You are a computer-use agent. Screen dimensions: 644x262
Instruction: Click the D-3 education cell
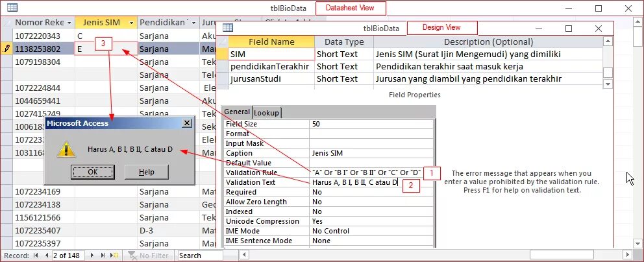(x=168, y=230)
